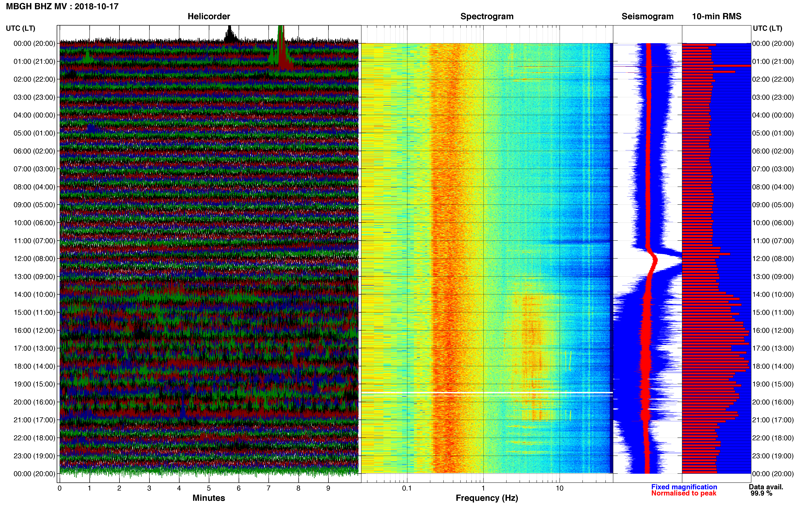Select the Fixed magnification legend entry
This screenshot has width=812, height=508.
[x=684, y=487]
